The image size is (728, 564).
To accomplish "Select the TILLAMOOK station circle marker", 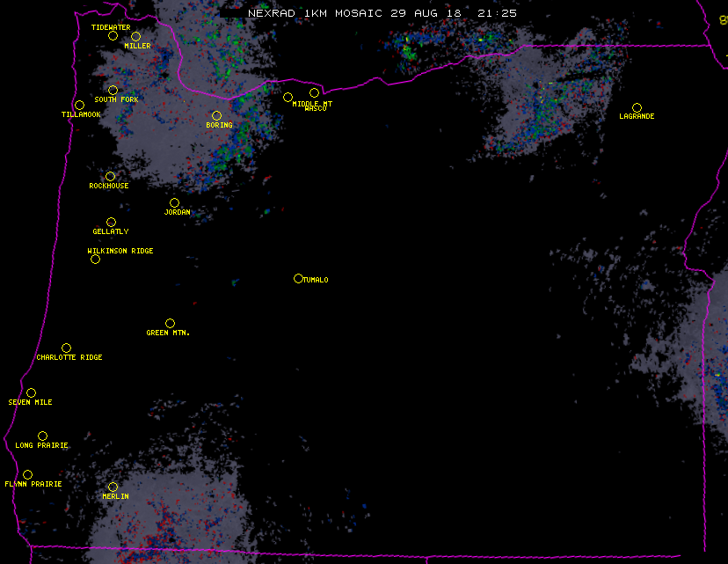I will point(79,106).
